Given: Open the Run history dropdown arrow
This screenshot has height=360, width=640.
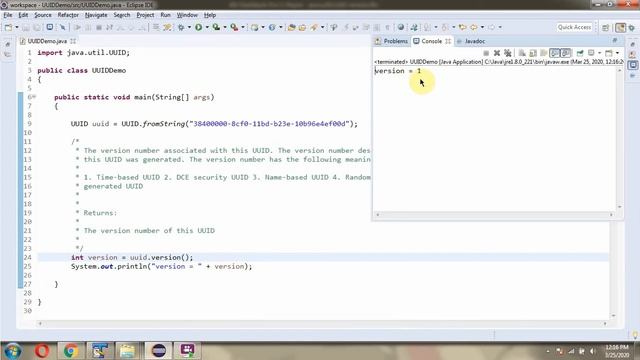Looking at the screenshot, I should pyautogui.click(x=207, y=27).
